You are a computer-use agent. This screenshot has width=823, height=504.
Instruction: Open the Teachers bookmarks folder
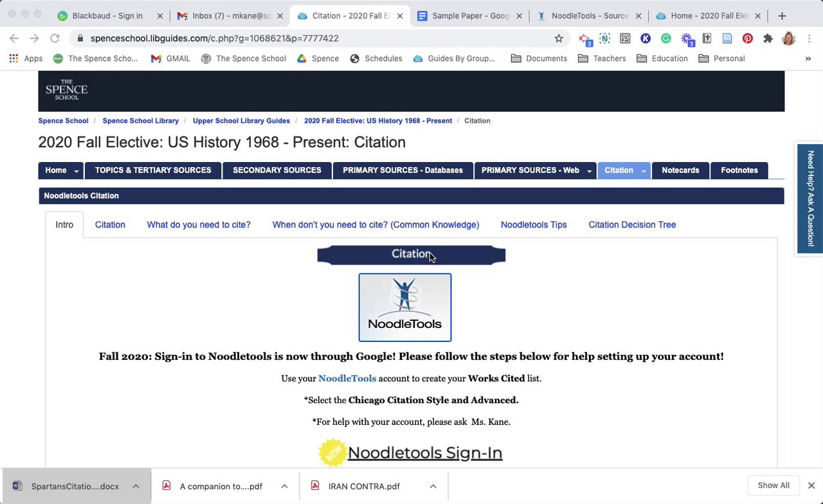point(602,59)
